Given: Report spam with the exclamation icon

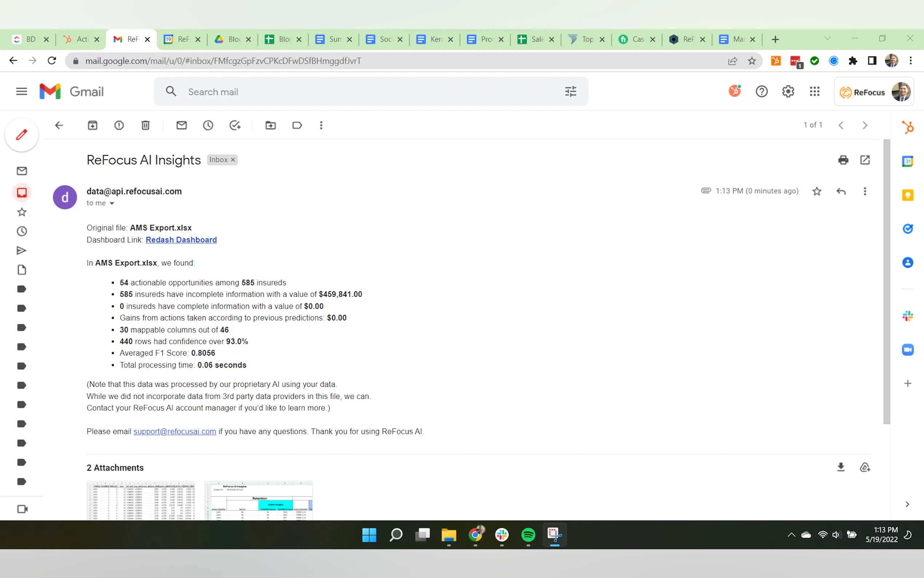Looking at the screenshot, I should 119,125.
